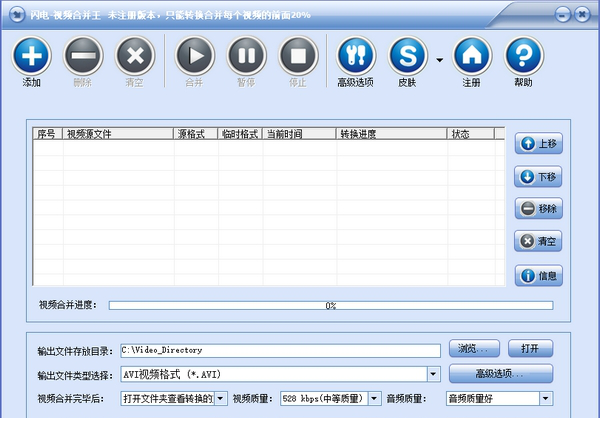
Task: Open the 视频合并完毕后 action dropdown
Action: 221,398
